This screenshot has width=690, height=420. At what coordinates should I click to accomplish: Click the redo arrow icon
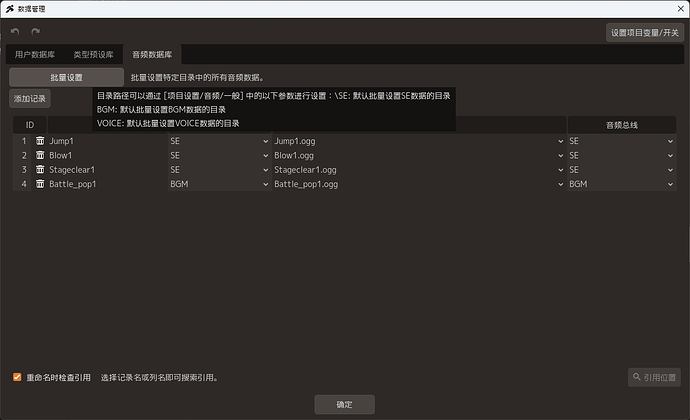click(36, 32)
